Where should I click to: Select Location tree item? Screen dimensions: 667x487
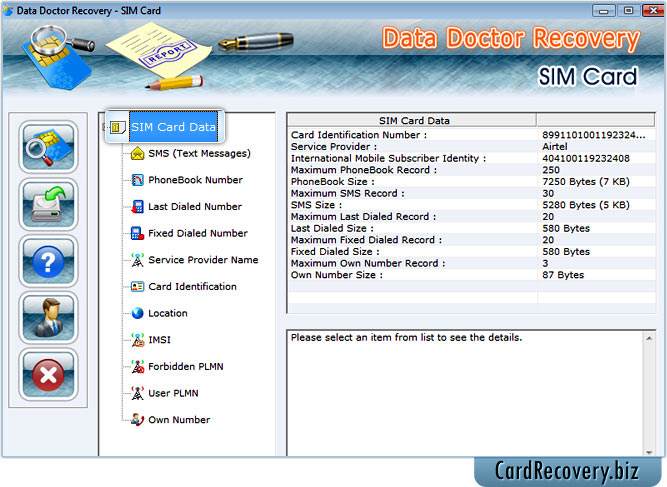pyautogui.click(x=168, y=313)
